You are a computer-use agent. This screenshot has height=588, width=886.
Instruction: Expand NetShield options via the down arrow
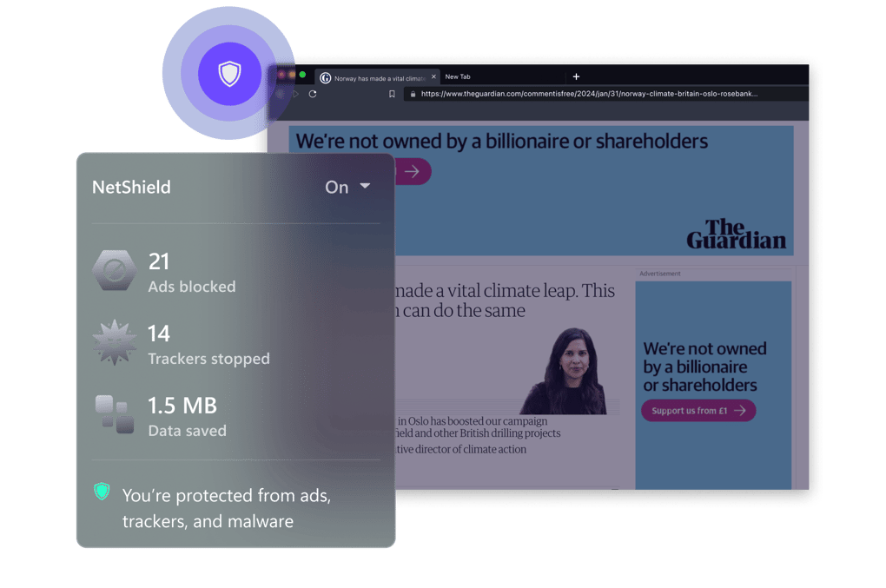pyautogui.click(x=365, y=186)
